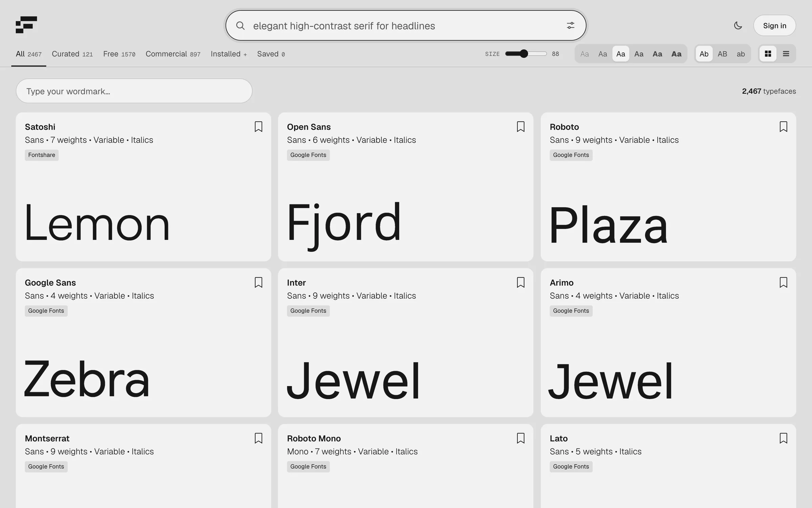Open the Installed tab
This screenshot has width=812, height=508.
click(229, 54)
